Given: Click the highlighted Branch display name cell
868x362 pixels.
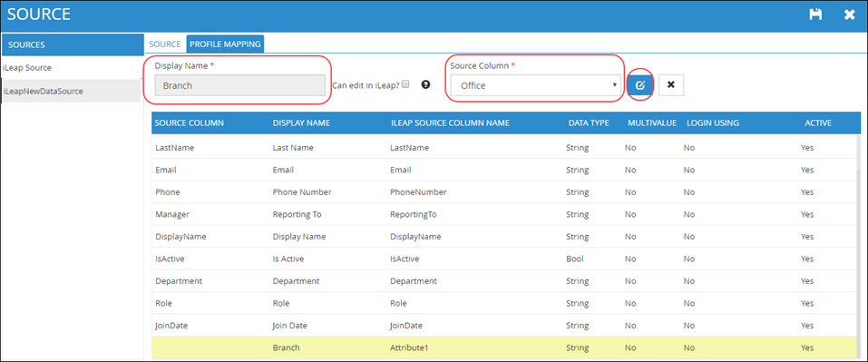Looking at the screenshot, I should (x=287, y=347).
